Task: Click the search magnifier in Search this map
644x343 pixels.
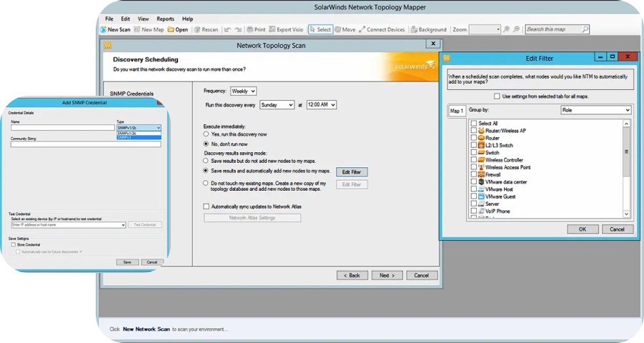Action: pos(585,29)
